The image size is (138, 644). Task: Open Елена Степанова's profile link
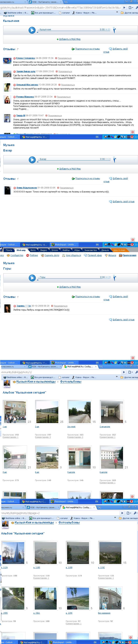point(26,58)
